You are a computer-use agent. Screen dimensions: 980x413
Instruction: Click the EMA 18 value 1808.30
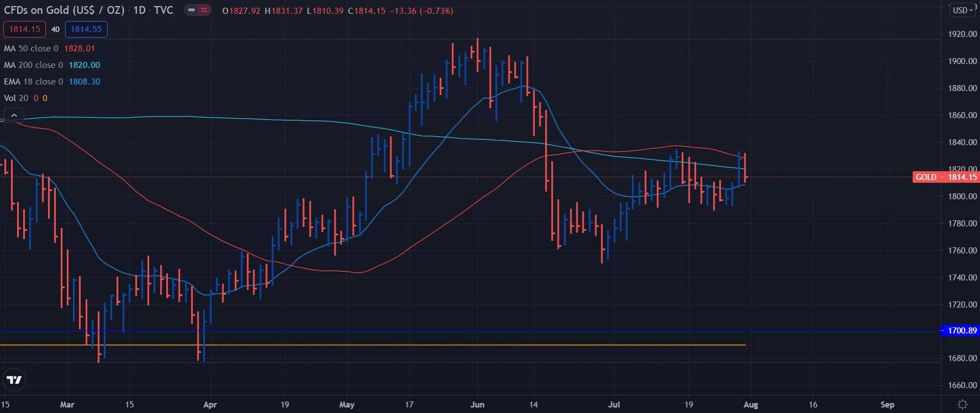84,82
